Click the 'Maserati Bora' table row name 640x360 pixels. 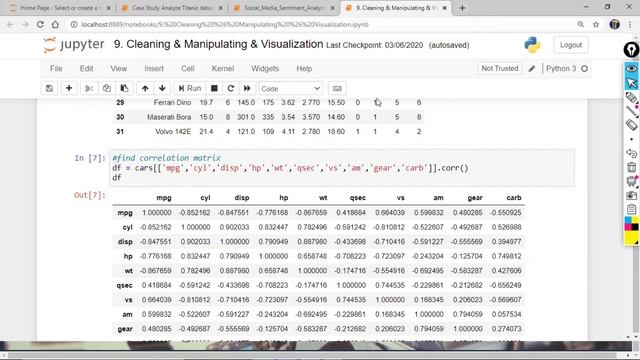click(x=169, y=117)
